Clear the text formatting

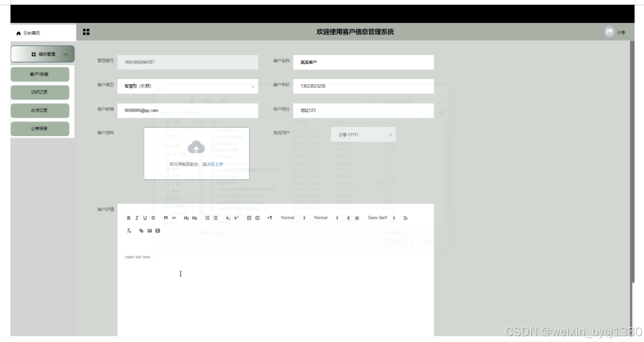(x=128, y=230)
